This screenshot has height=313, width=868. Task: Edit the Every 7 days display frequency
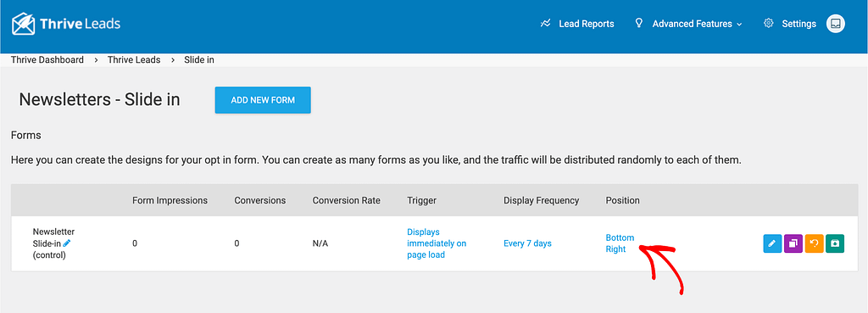tap(527, 243)
